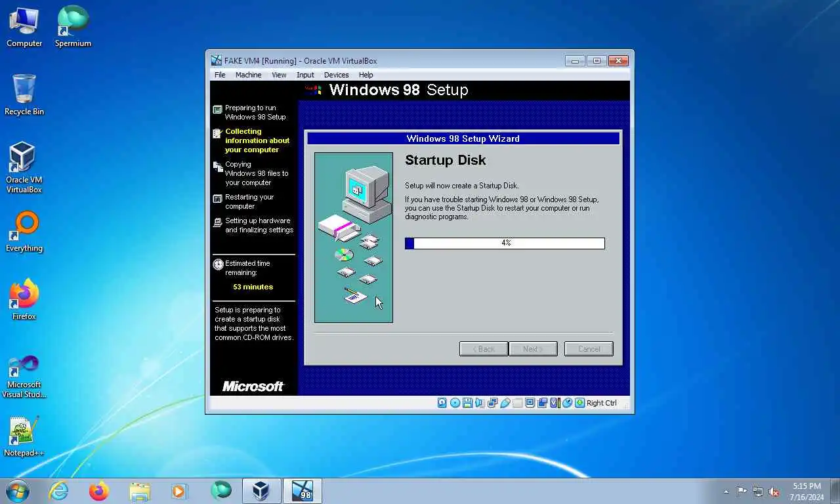Click the recording indicator in VirtualBox status bar

point(542,403)
